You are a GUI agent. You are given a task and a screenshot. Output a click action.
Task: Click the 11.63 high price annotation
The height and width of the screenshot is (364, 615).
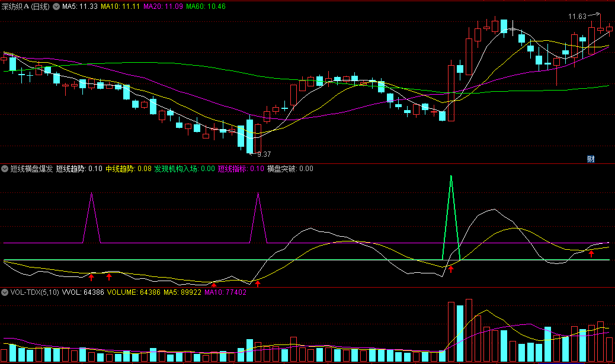click(x=577, y=17)
